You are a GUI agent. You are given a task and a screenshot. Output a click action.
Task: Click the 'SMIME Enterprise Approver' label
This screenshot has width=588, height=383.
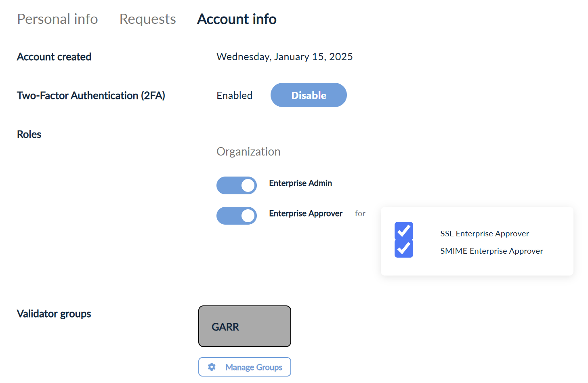coord(491,251)
